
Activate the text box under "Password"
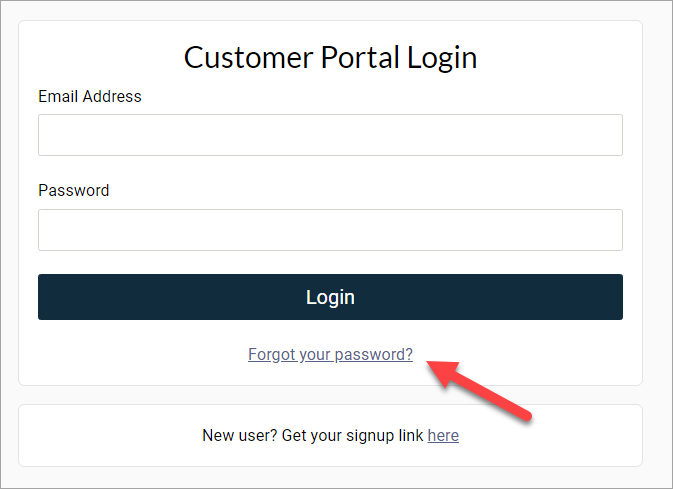tap(330, 230)
